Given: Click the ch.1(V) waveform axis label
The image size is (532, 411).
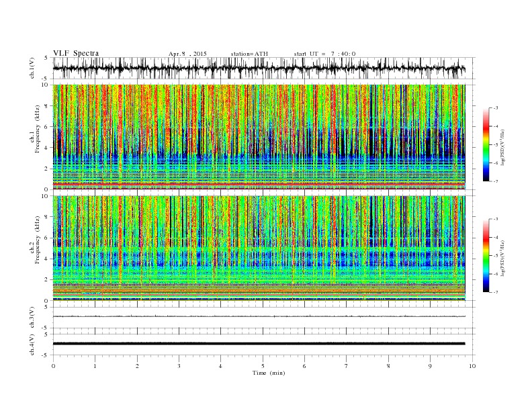Looking at the screenshot, I should (32, 69).
